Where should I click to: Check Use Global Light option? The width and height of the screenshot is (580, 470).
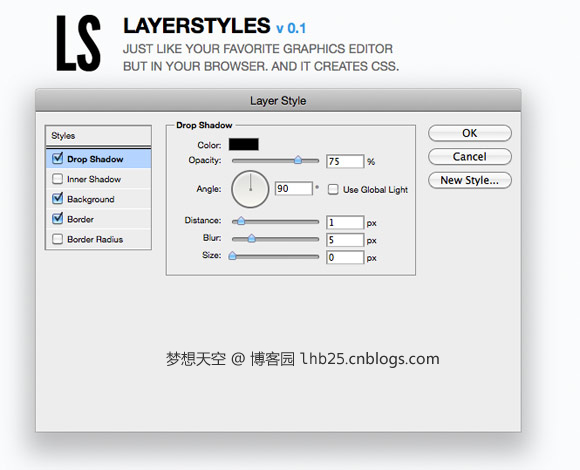(x=333, y=190)
